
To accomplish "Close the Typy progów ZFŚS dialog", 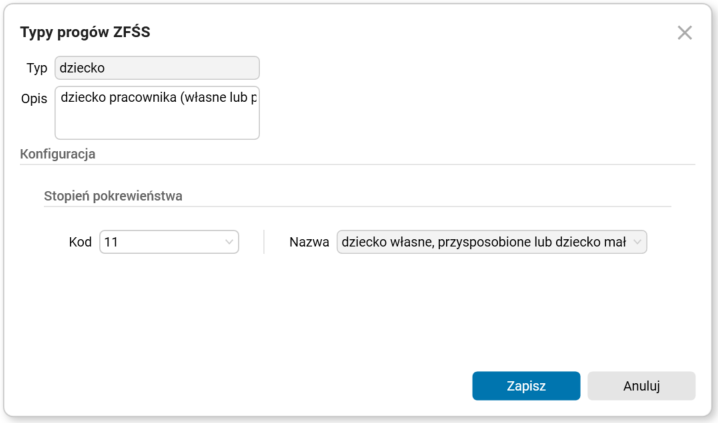I will [x=684, y=32].
